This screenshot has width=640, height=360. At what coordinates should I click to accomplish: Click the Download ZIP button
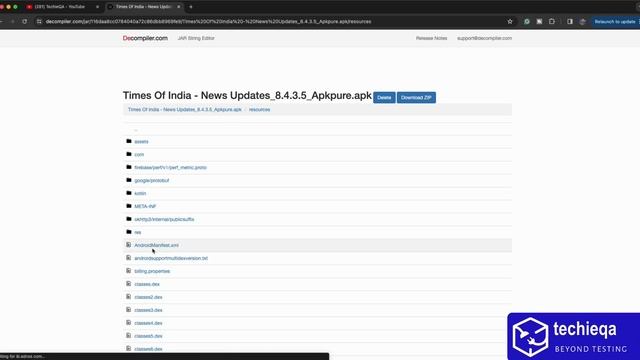tap(416, 98)
